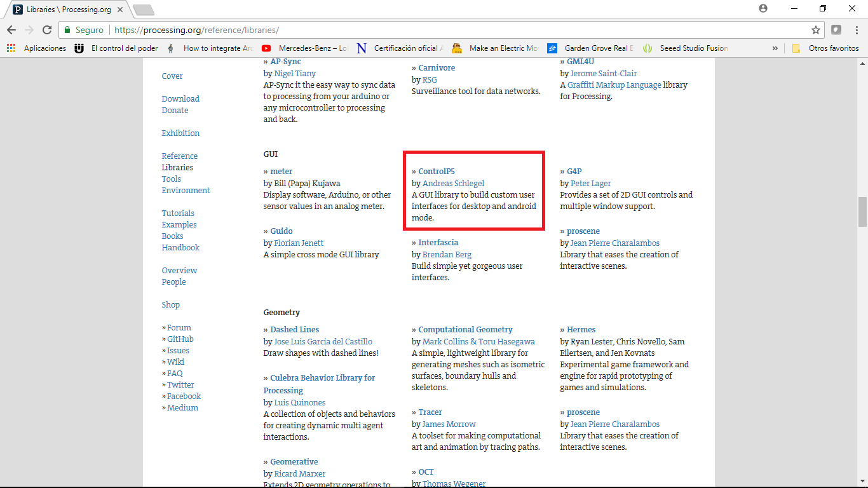The width and height of the screenshot is (868, 488).
Task: Click the browser back arrow
Action: [x=11, y=30]
